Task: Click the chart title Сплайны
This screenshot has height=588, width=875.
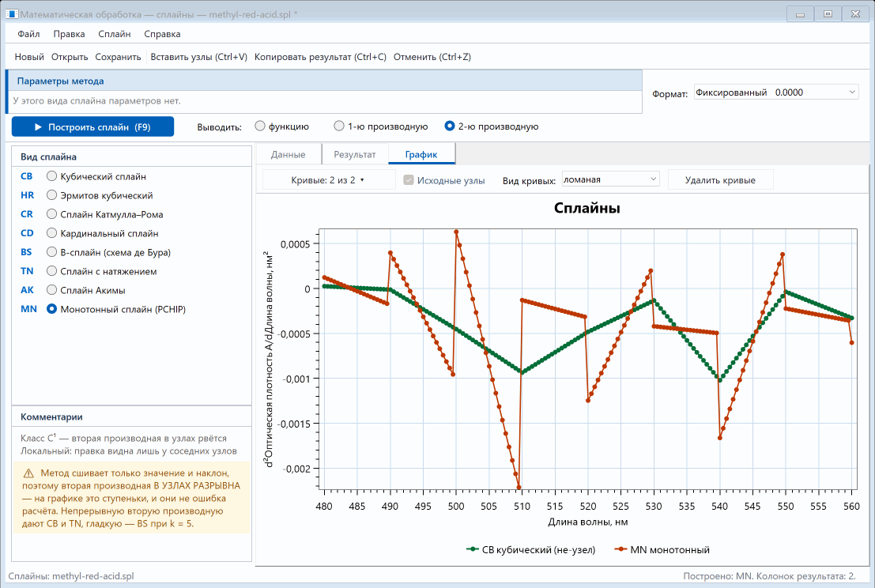Action: pos(587,208)
